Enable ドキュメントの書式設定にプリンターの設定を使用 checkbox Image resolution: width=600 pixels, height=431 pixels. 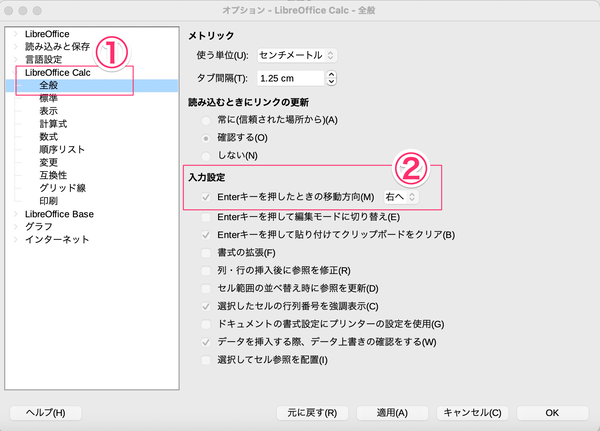(x=206, y=325)
